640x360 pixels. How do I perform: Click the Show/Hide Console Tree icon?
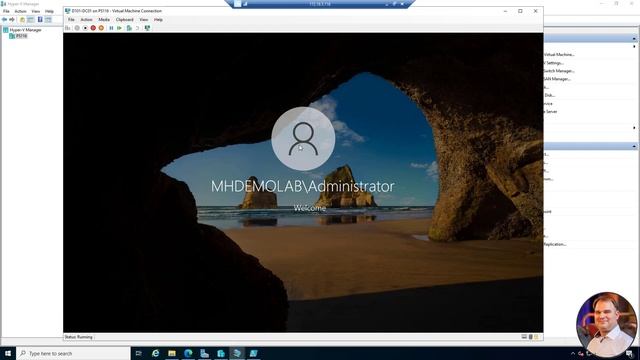coord(31,19)
